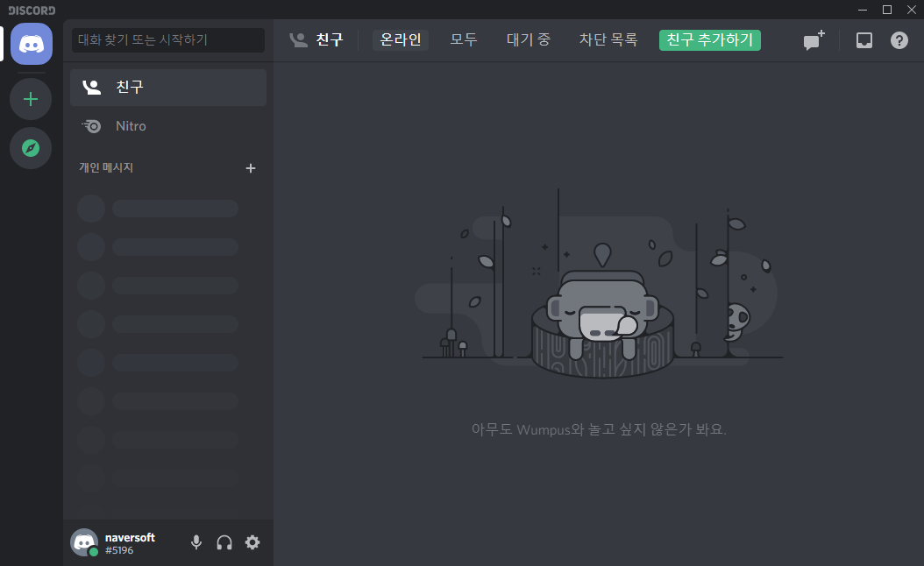Open user settings gear

click(252, 542)
